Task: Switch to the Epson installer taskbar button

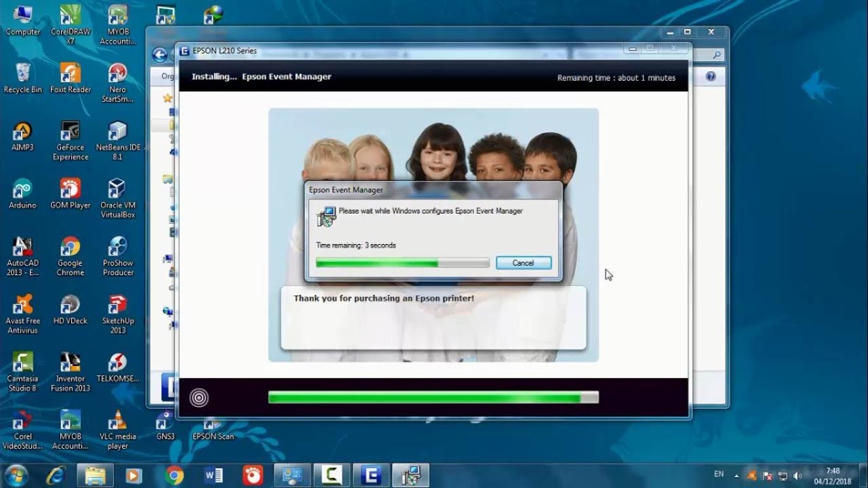Action: (372, 475)
